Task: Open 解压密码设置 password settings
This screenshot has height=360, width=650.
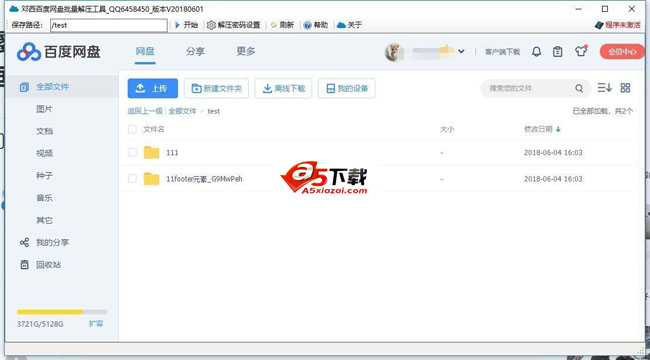Action: [233, 25]
